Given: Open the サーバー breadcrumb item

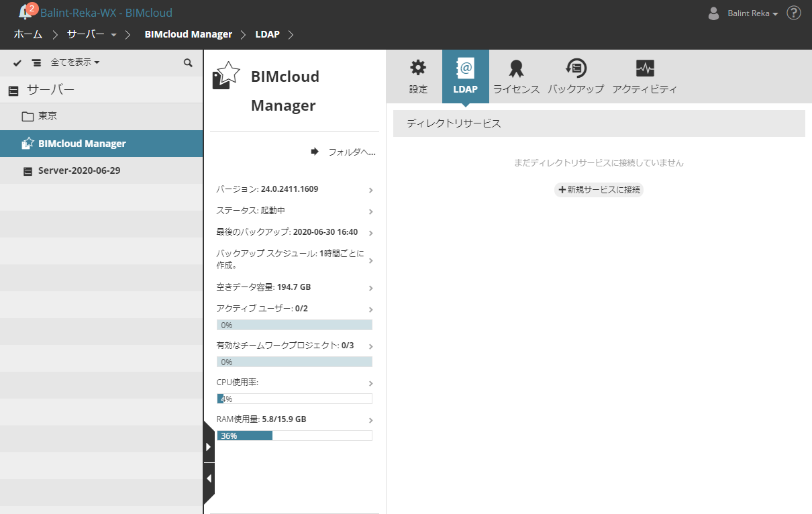Looking at the screenshot, I should click(86, 34).
